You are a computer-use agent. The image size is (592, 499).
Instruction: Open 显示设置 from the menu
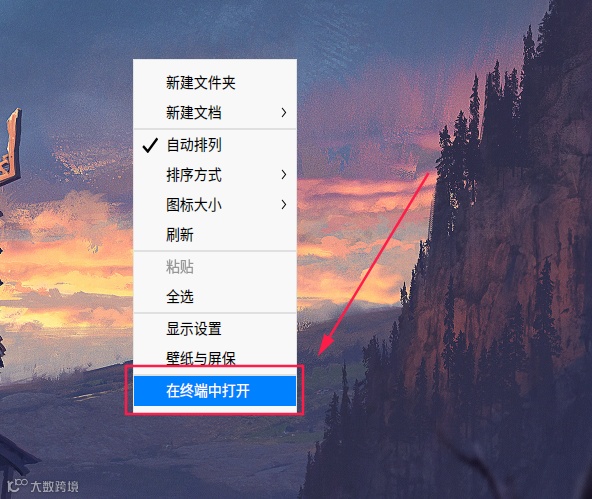[215, 329]
